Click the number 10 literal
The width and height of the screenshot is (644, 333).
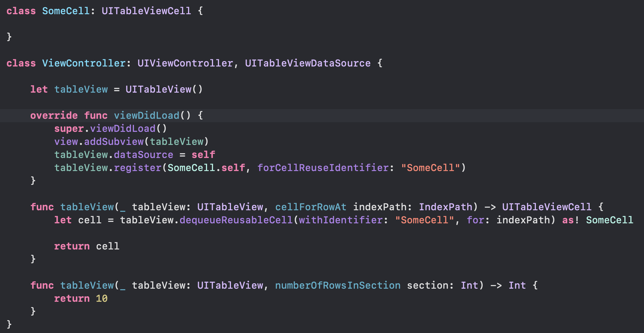[x=102, y=299]
